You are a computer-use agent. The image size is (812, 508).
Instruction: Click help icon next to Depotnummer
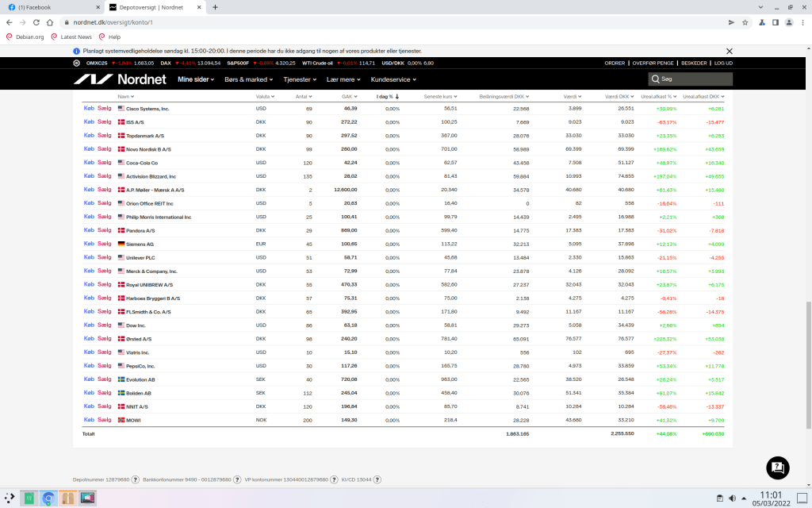(136, 479)
